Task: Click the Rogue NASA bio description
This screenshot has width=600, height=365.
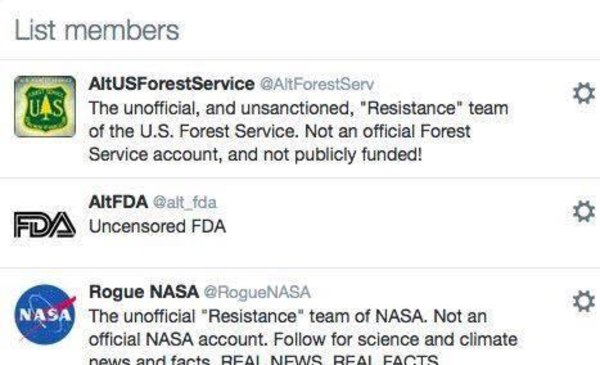Action: pyautogui.click(x=303, y=337)
